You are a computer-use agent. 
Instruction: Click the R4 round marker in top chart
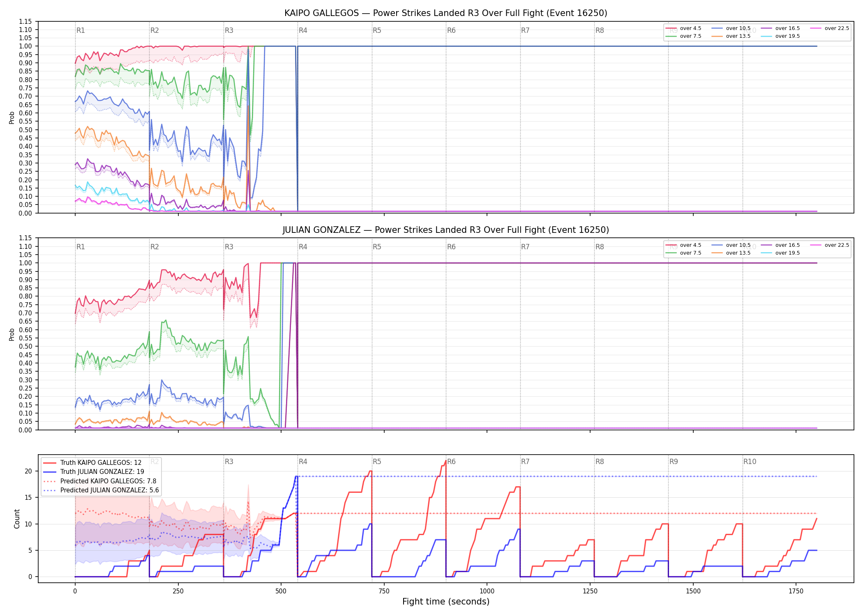click(x=303, y=30)
